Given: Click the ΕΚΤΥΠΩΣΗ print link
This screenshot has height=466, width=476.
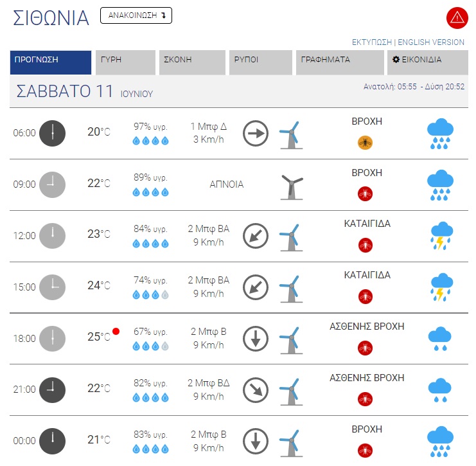Looking at the screenshot, I should click(371, 42).
